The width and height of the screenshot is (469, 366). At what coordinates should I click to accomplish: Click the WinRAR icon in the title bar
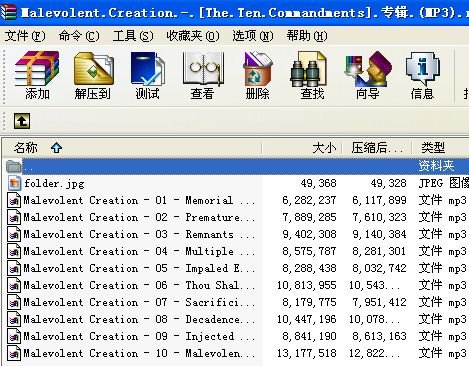[x=8, y=12]
